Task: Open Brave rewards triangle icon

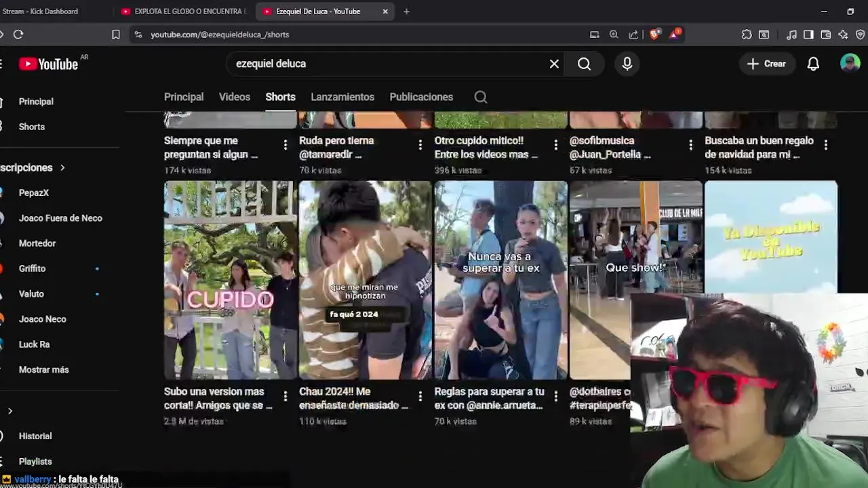Action: 675,34
